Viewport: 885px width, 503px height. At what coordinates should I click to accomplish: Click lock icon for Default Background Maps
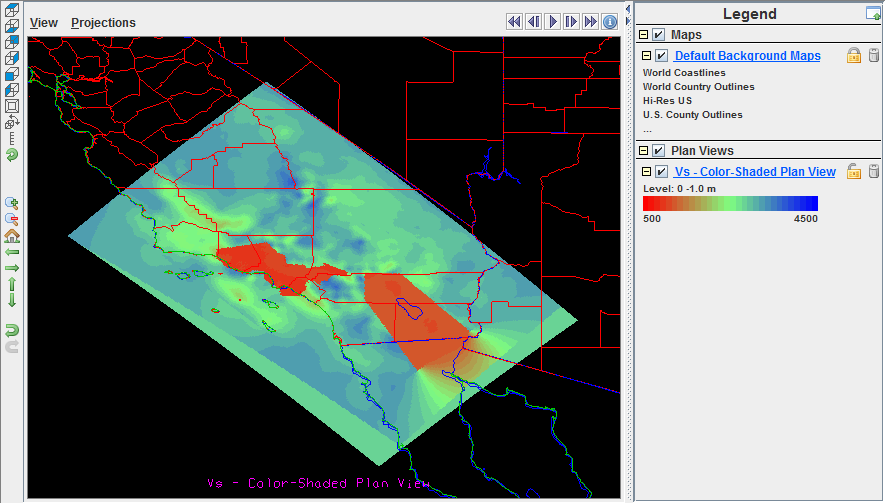854,56
